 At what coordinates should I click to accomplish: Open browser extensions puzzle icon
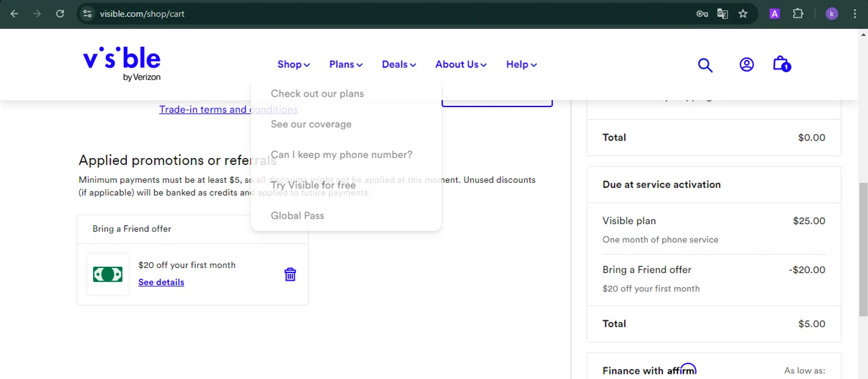(x=798, y=14)
